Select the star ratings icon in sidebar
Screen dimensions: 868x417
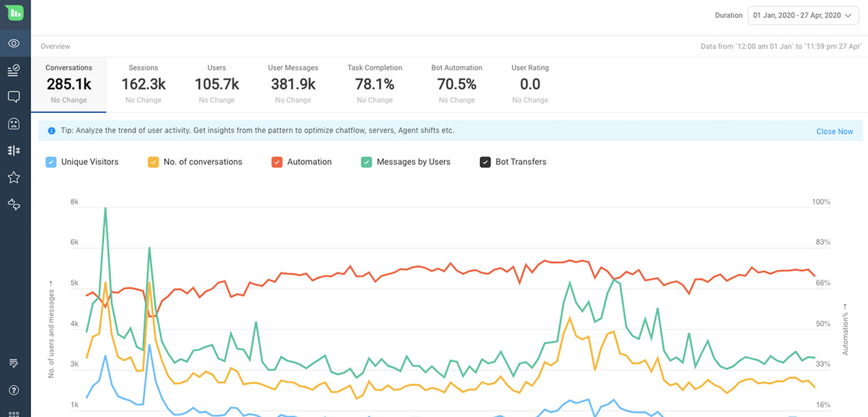(x=14, y=177)
